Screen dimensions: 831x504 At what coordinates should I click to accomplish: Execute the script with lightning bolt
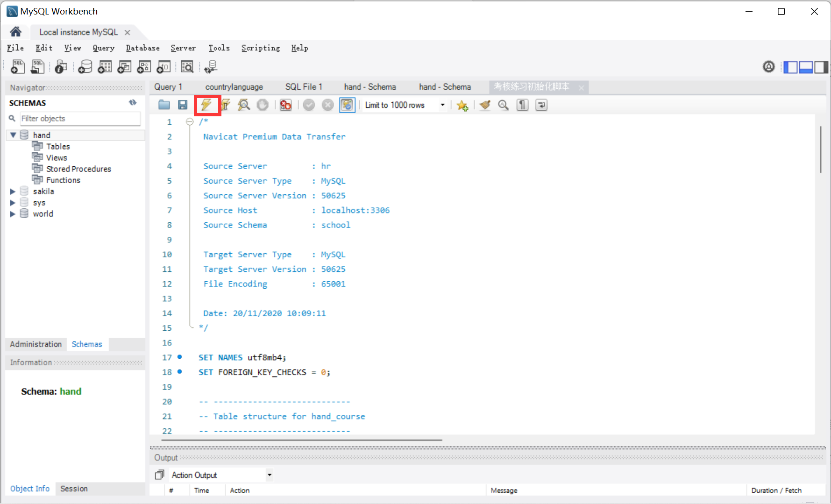pos(207,105)
